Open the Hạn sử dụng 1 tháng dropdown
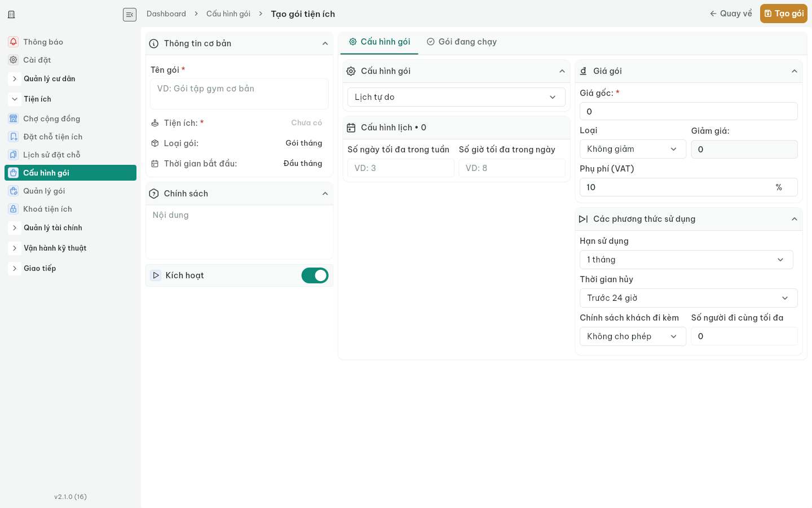This screenshot has width=812, height=508. coord(686,260)
